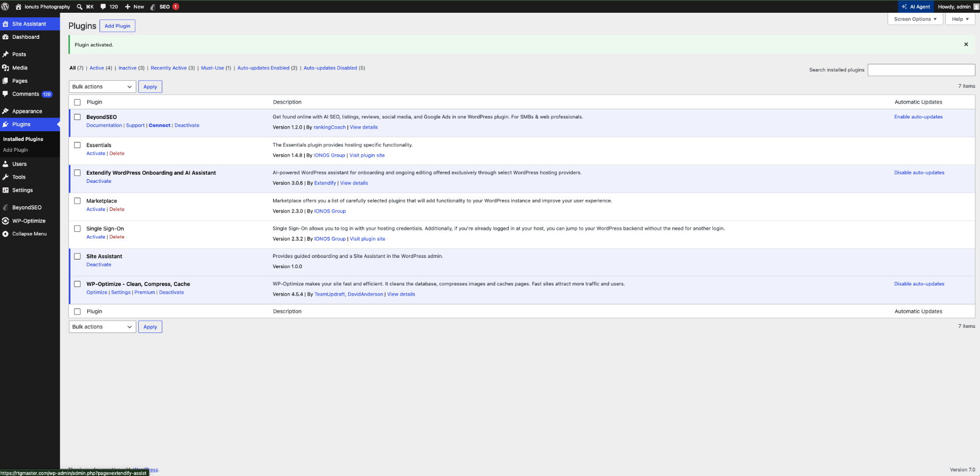Image resolution: width=980 pixels, height=476 pixels.
Task: Click the Media icon in sidebar
Action: (6, 67)
